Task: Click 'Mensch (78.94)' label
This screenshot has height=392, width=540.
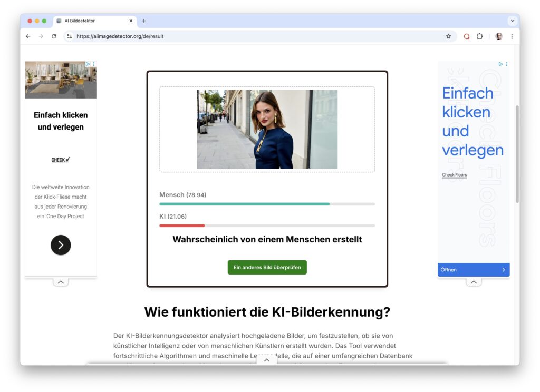Action: click(182, 195)
